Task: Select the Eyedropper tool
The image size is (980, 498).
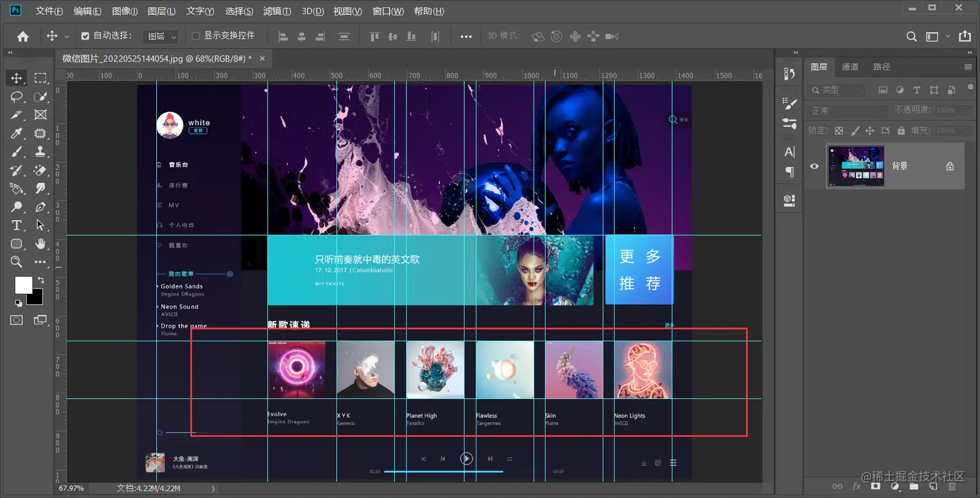Action: [17, 133]
